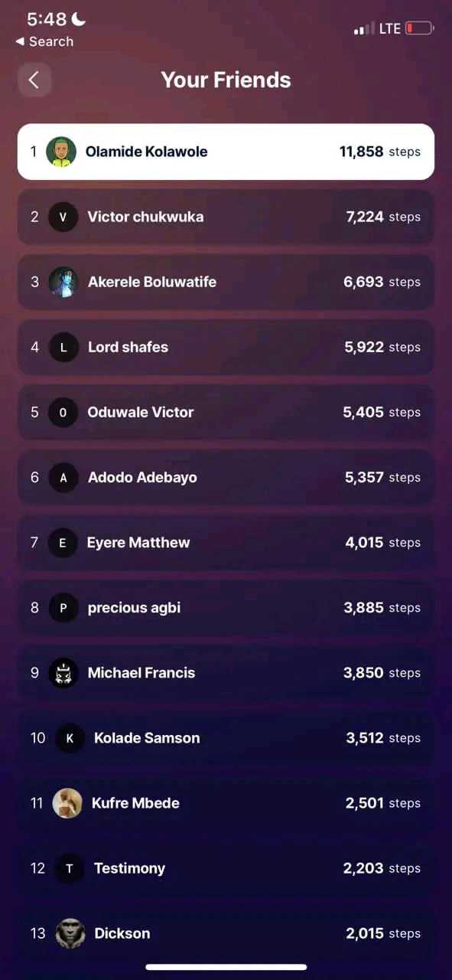Tap the Kolade Samson name

coord(147,738)
